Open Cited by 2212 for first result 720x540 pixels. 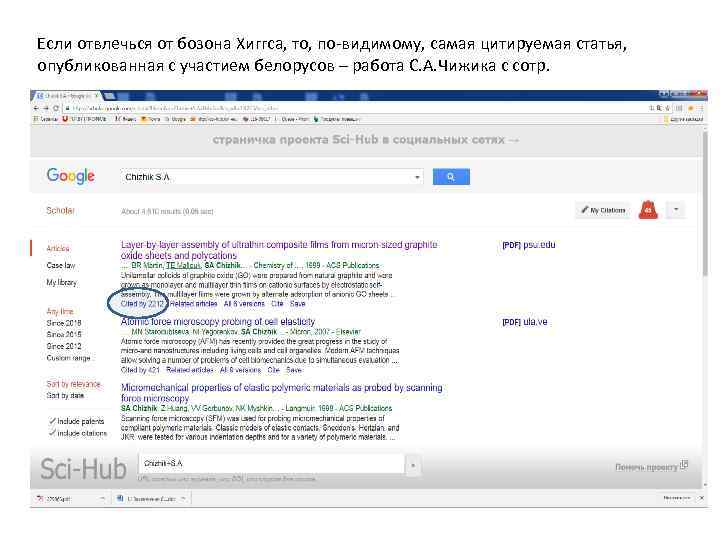(142, 304)
